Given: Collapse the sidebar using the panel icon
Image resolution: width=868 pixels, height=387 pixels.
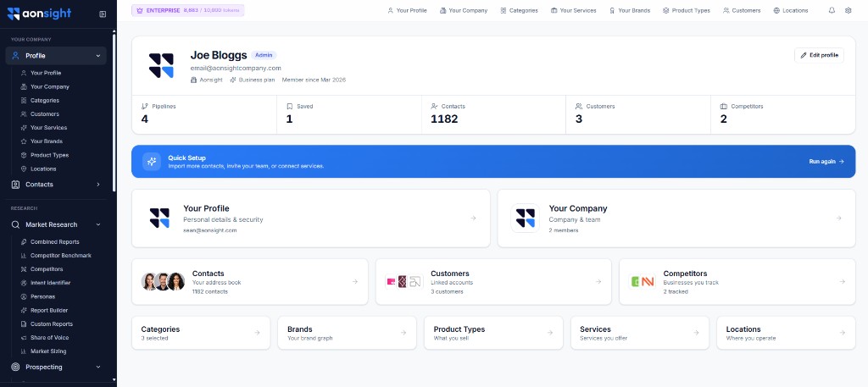Looking at the screenshot, I should pos(103,14).
